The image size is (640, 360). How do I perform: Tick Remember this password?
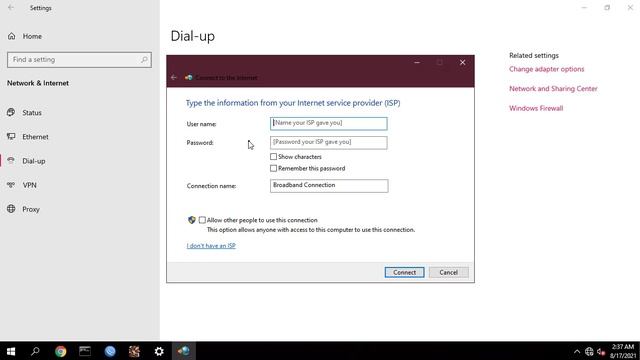click(x=273, y=168)
